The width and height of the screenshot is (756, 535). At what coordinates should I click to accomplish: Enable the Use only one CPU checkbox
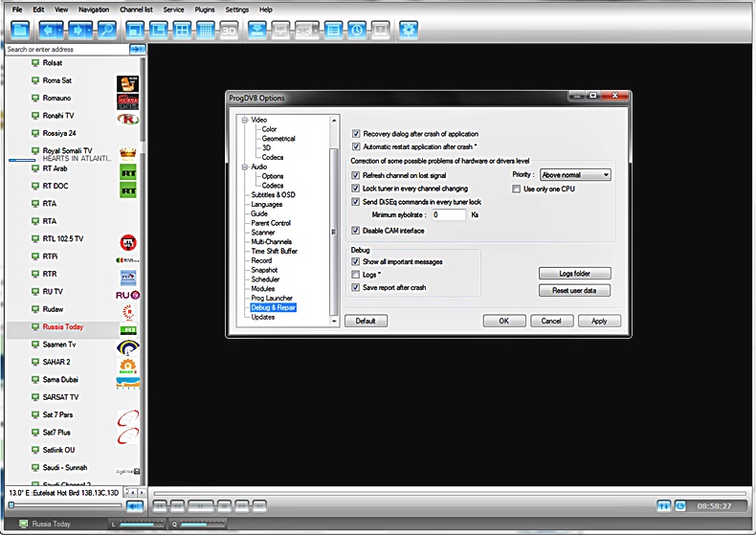pos(518,189)
